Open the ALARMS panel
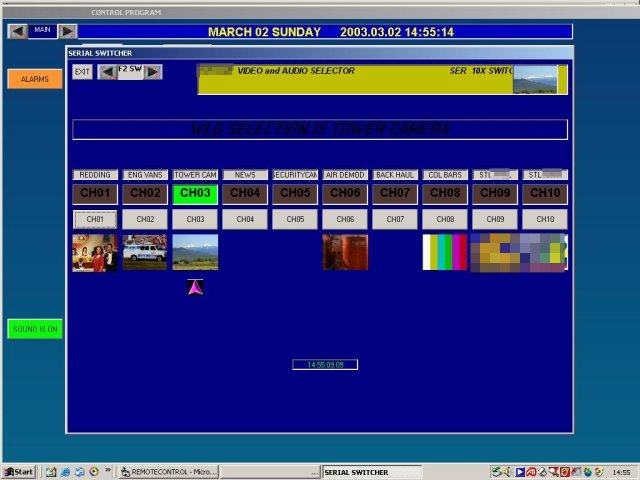The image size is (640, 480). click(x=35, y=79)
